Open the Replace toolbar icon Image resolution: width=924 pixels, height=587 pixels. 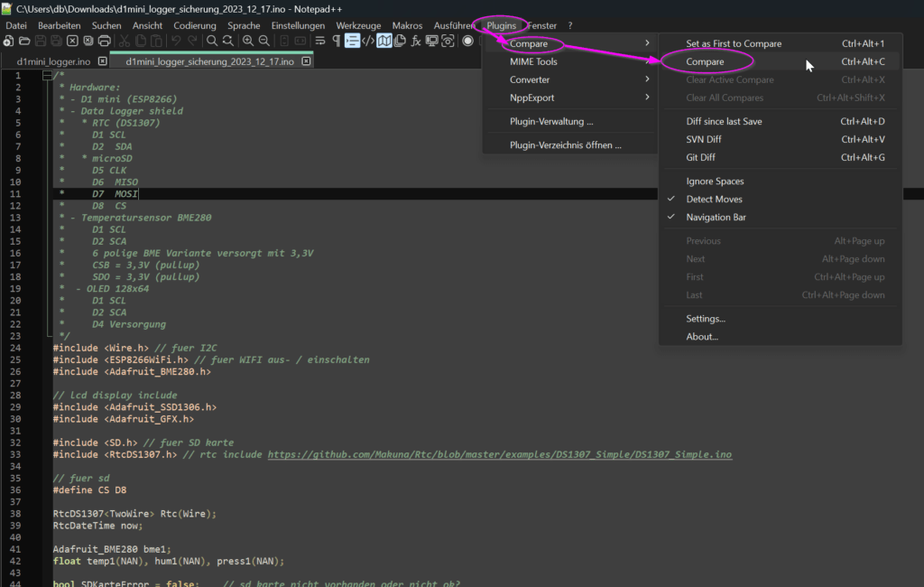pyautogui.click(x=228, y=41)
